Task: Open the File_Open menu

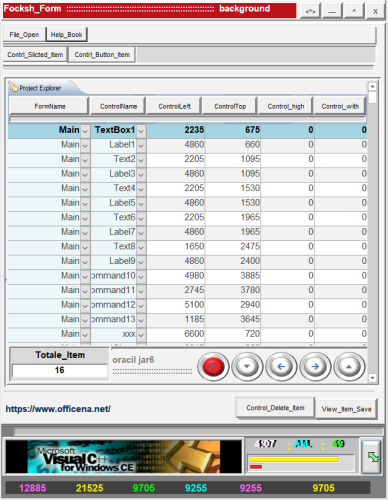Action: 24,35
